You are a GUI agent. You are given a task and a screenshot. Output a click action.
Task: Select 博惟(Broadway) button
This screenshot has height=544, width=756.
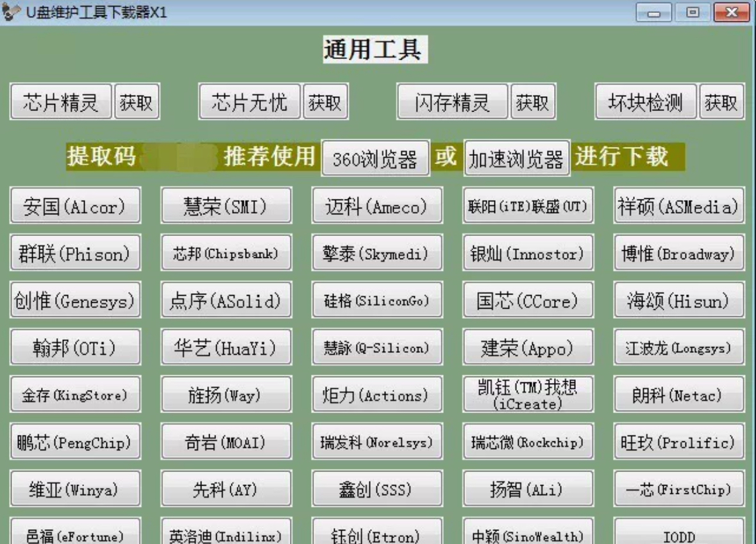(x=679, y=253)
